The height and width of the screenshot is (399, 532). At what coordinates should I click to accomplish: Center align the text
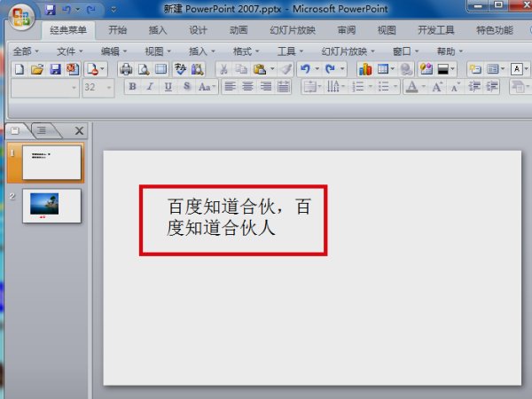click(x=247, y=87)
